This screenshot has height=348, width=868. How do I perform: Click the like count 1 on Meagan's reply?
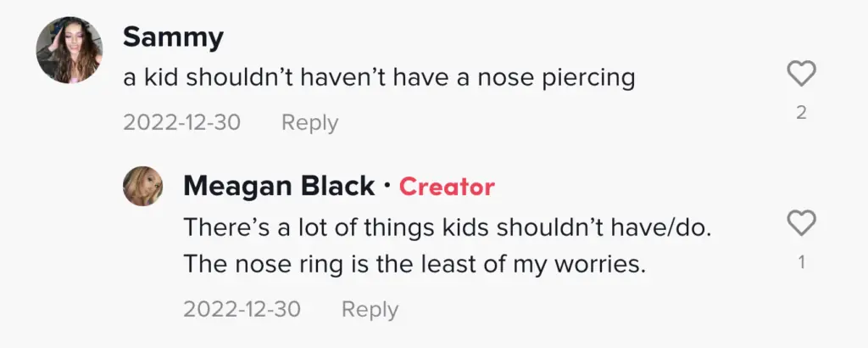point(801,262)
